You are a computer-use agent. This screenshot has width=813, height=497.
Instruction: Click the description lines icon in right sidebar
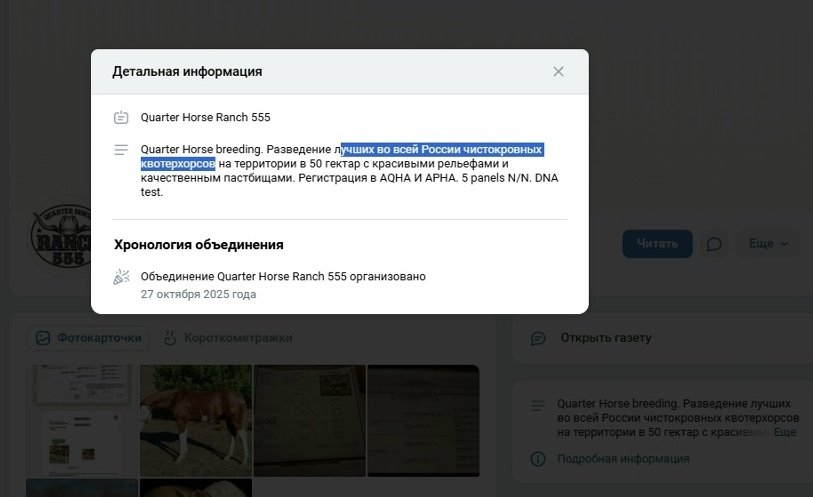click(538, 405)
